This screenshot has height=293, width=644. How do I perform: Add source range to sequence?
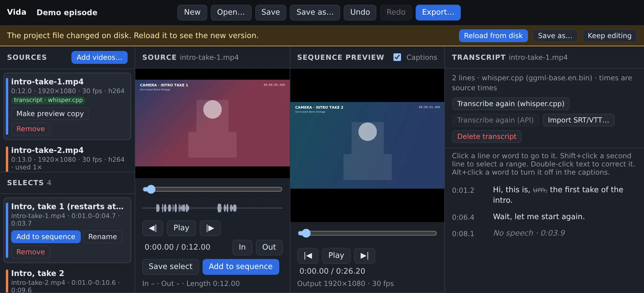241,267
